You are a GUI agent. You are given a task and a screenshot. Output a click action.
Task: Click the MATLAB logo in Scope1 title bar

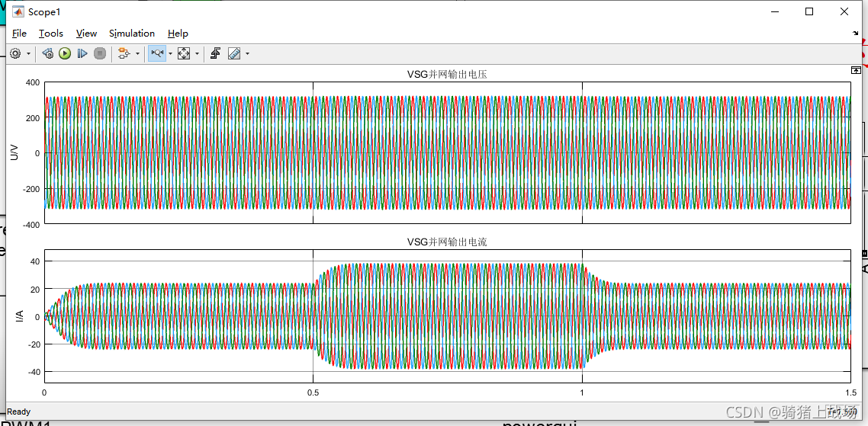(x=18, y=11)
